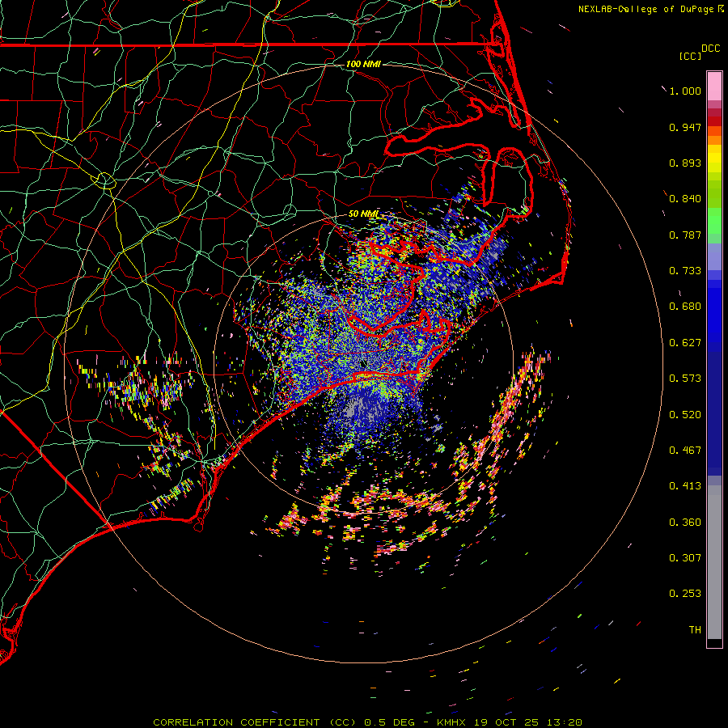The height and width of the screenshot is (728, 728).
Task: Click the [CC] legend unit label
Action: pyautogui.click(x=690, y=56)
